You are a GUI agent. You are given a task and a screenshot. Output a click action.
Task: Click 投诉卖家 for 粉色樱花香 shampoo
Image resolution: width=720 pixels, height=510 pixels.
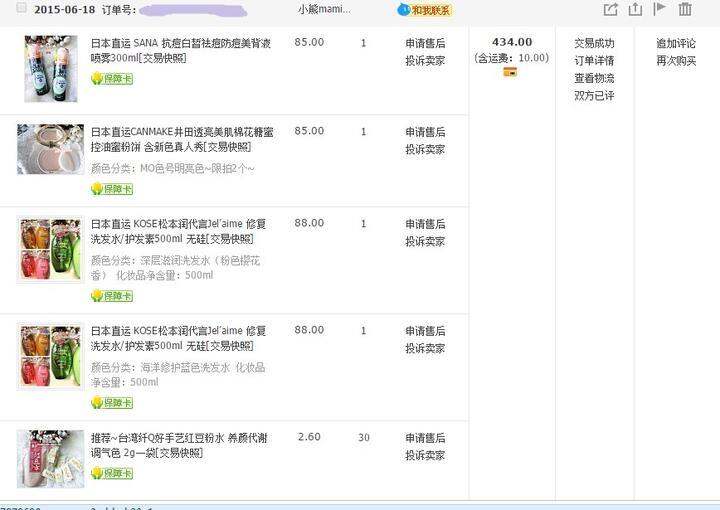(x=425, y=241)
